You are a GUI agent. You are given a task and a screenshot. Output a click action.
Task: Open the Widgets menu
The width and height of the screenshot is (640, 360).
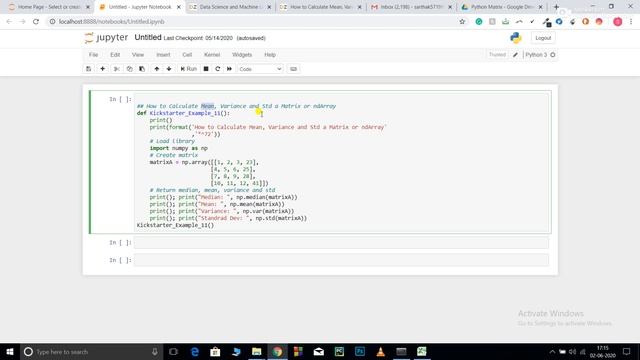[242, 55]
